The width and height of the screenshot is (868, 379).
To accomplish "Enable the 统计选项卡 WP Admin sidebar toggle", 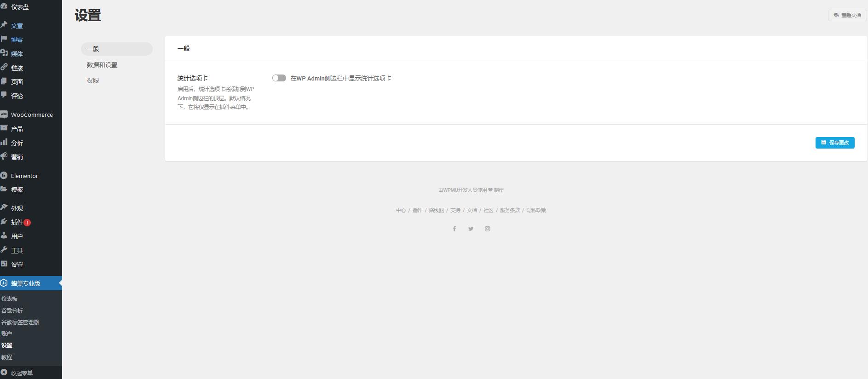I will 279,78.
